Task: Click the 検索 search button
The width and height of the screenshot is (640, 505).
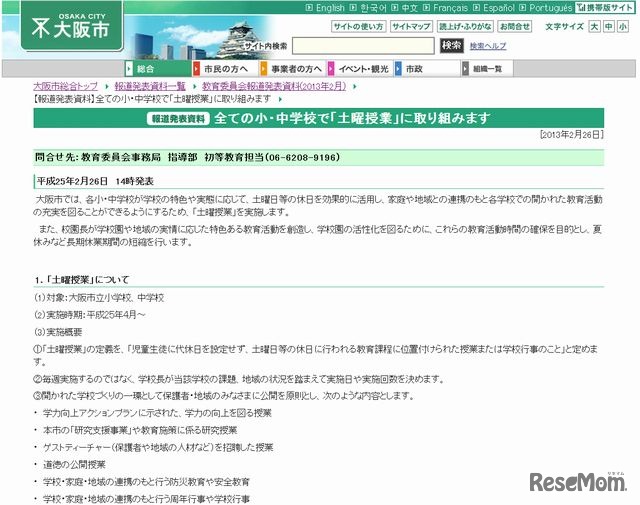Action: pos(451,46)
